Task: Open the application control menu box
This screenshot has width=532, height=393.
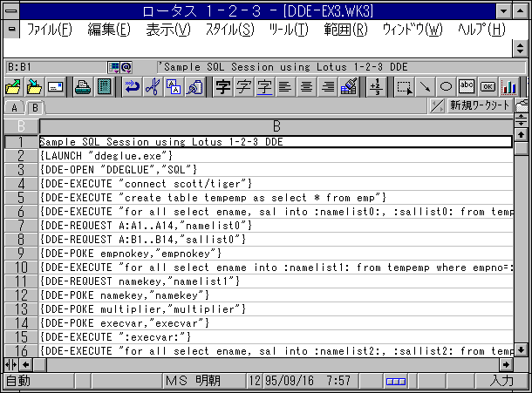Action: click(11, 10)
